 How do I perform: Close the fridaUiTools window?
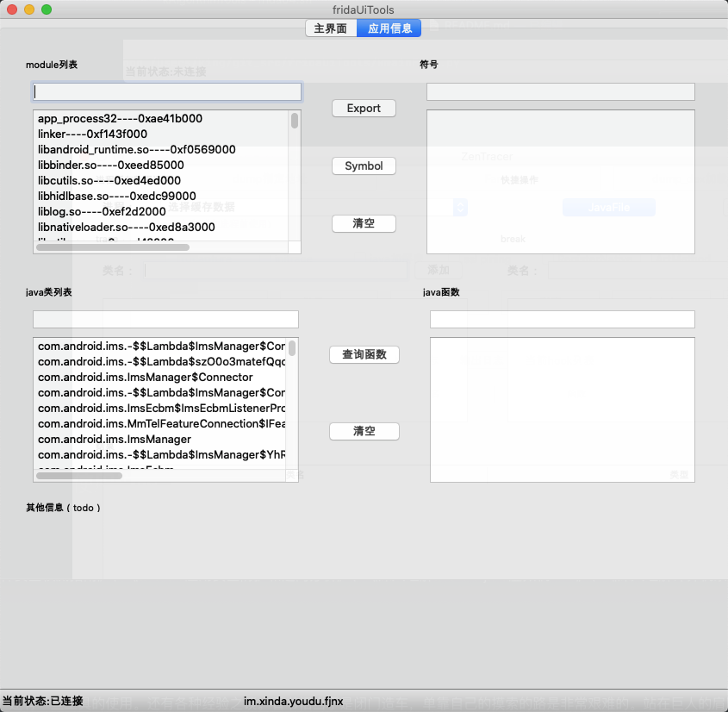click(x=12, y=9)
